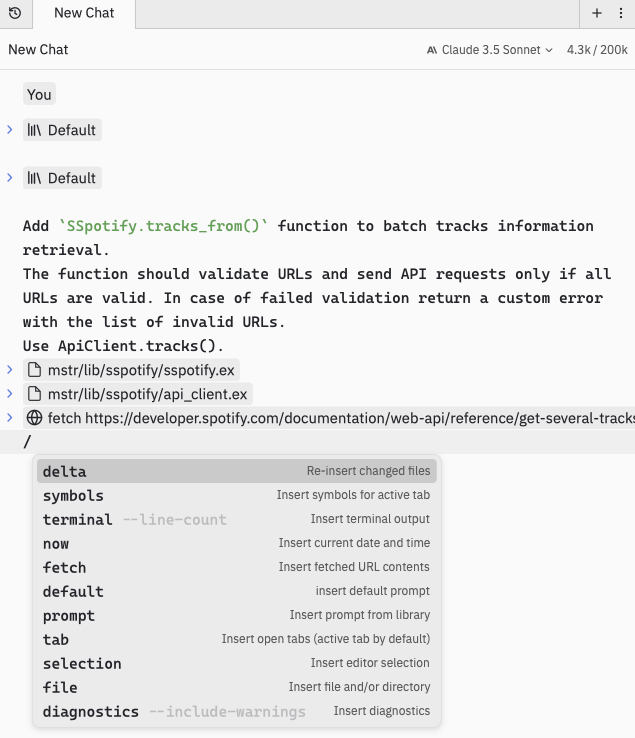Open the chat history icon
The width and height of the screenshot is (635, 738).
pyautogui.click(x=15, y=13)
